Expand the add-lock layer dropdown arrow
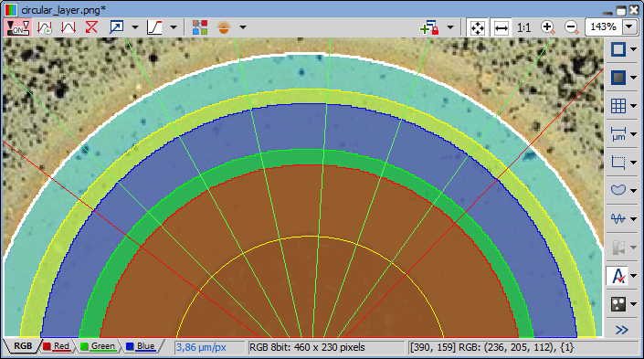 450,27
